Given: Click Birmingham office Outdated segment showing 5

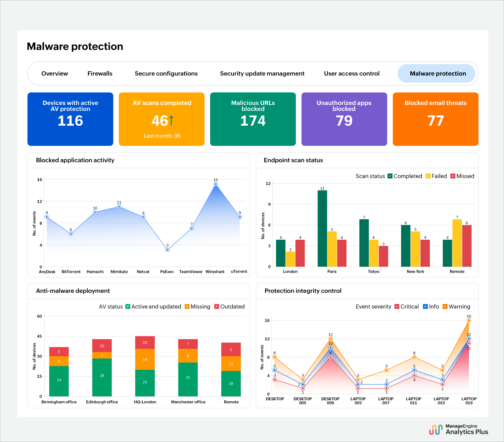Looking at the screenshot, I should [x=59, y=352].
